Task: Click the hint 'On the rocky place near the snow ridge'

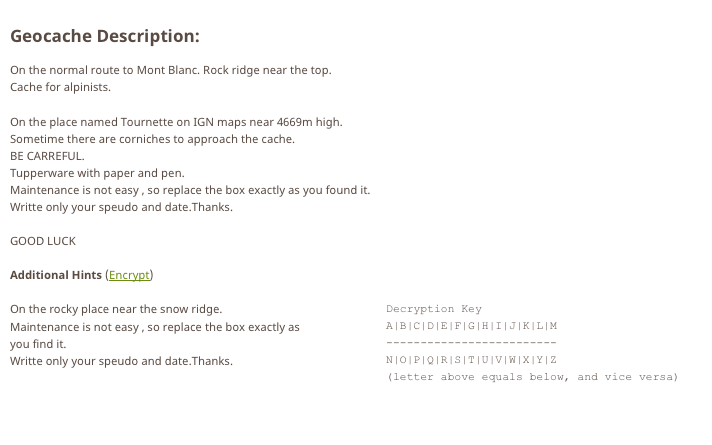Action: click(116, 309)
